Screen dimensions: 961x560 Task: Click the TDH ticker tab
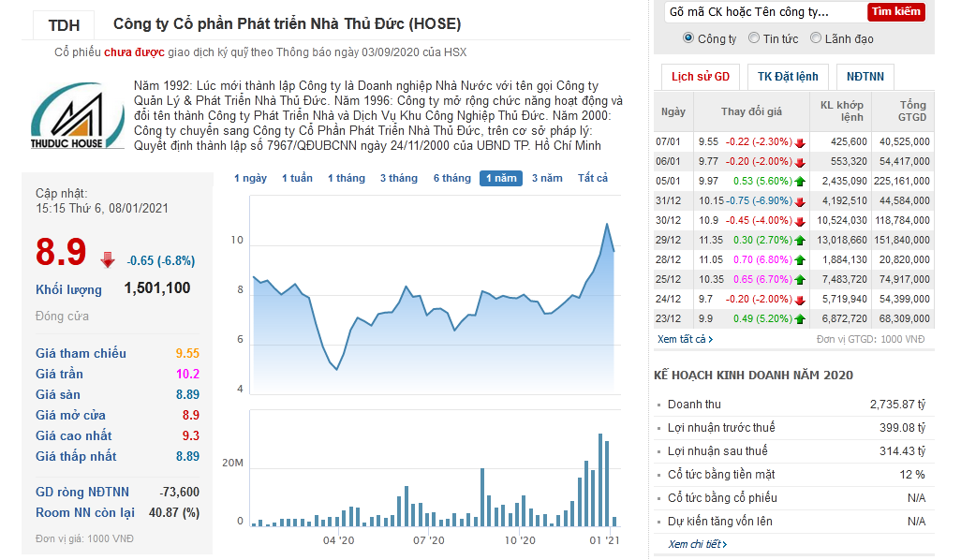[64, 25]
